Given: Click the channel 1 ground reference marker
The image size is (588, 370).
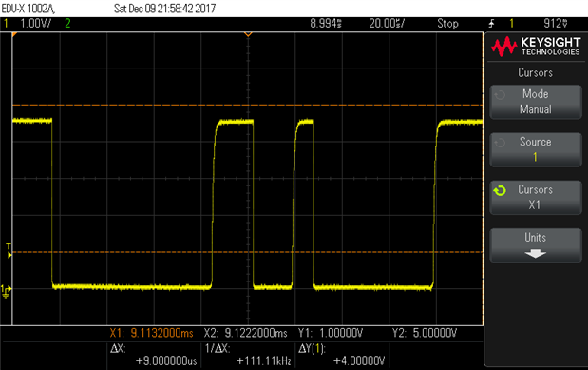Looking at the screenshot, I should [6, 291].
